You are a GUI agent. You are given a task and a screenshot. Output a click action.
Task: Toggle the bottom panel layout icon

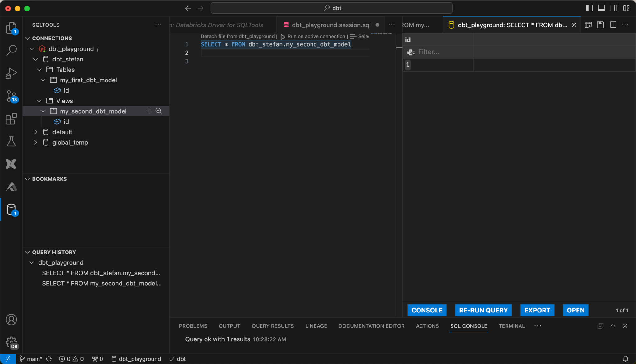[602, 8]
